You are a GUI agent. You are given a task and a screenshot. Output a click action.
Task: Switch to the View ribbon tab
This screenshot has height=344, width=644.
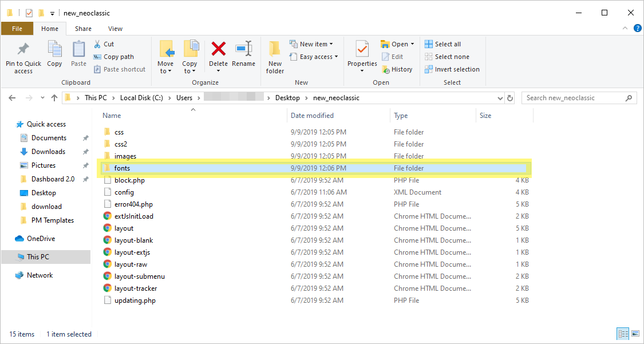tap(115, 29)
